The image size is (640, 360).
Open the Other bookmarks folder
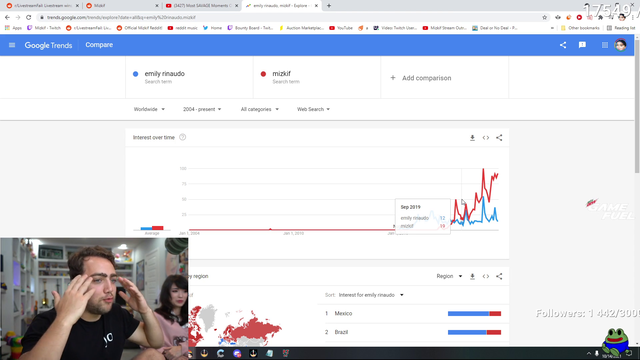[580, 28]
